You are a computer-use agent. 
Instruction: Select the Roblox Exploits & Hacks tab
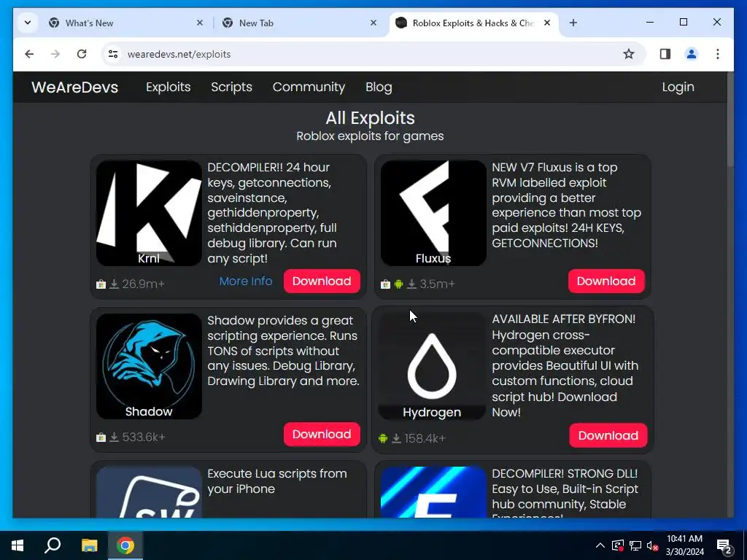[474, 23]
